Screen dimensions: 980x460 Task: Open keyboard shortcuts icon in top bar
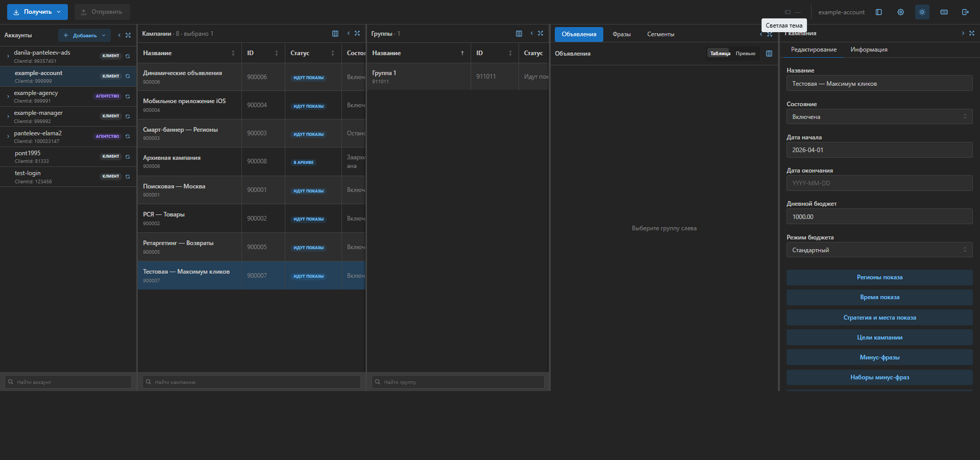click(x=944, y=12)
